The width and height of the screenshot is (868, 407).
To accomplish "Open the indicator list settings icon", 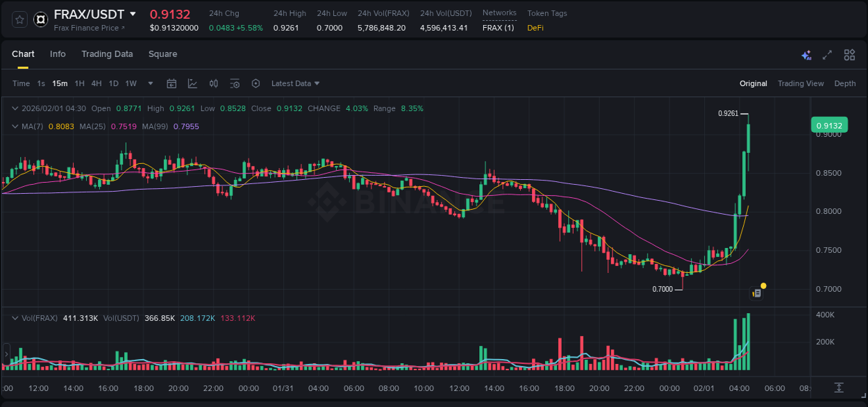I will tap(235, 83).
